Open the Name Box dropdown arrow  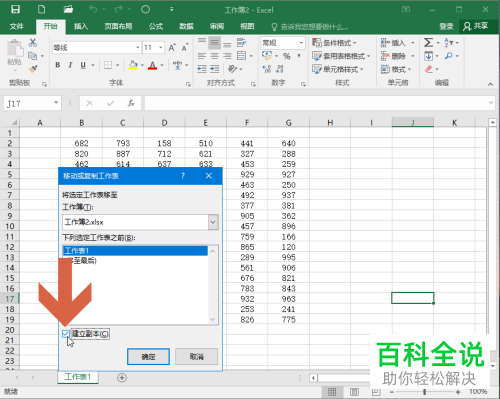56,103
